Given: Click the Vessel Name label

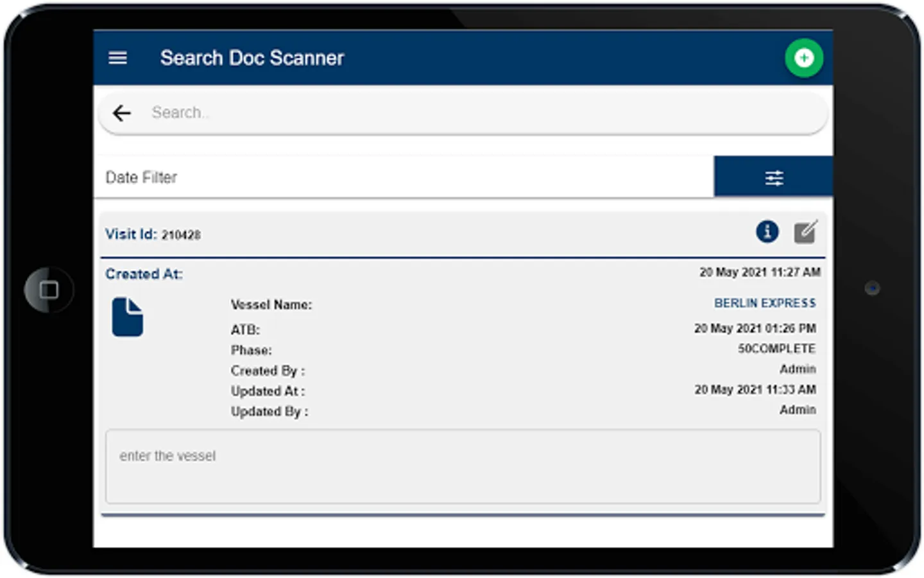Looking at the screenshot, I should pos(271,305).
